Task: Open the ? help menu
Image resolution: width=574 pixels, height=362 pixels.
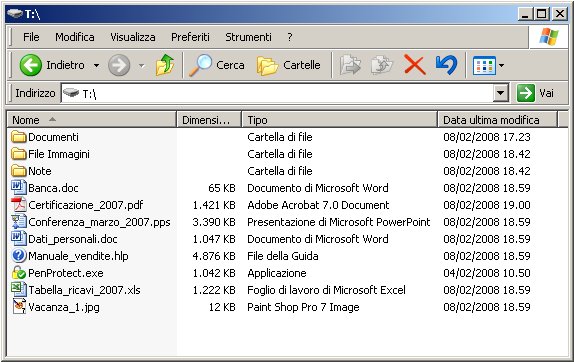Action: coord(290,37)
